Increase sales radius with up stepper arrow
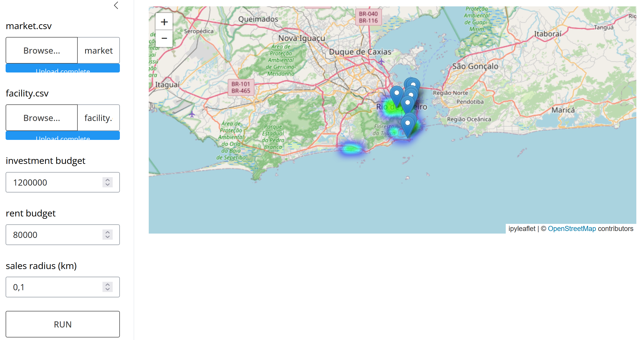Viewport: 644px width, 340px height. 108,285
